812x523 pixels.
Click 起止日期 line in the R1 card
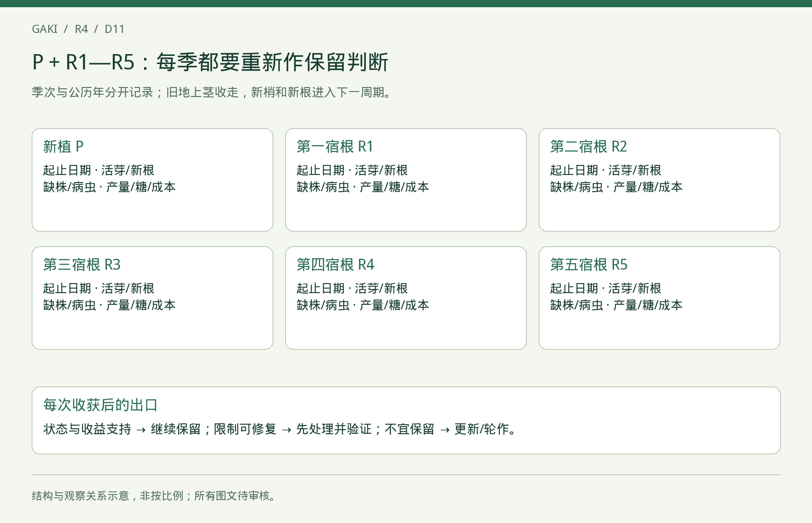coord(352,170)
